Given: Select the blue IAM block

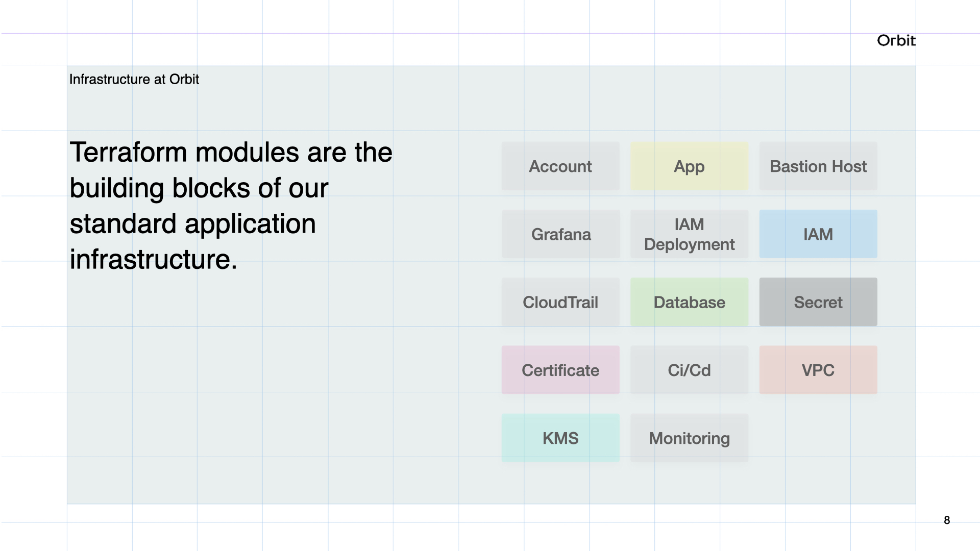Looking at the screenshot, I should coord(818,234).
